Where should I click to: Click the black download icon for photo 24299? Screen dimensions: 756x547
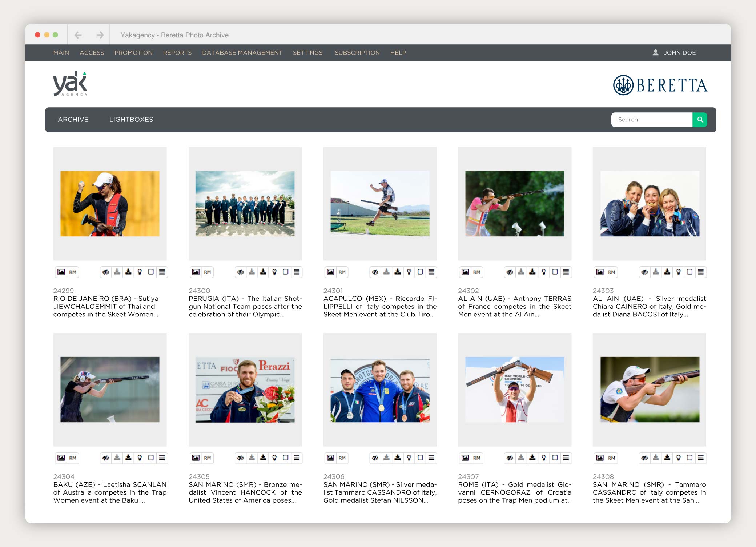coord(128,272)
